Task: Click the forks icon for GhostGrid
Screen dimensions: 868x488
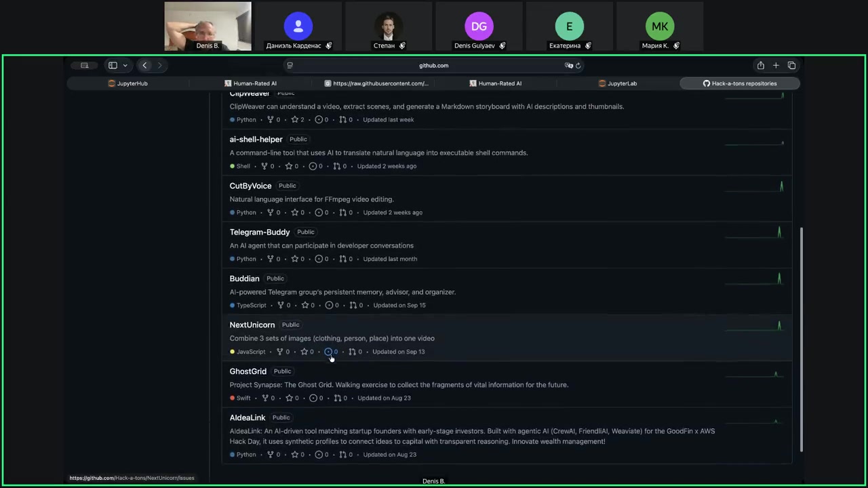Action: [x=265, y=399]
